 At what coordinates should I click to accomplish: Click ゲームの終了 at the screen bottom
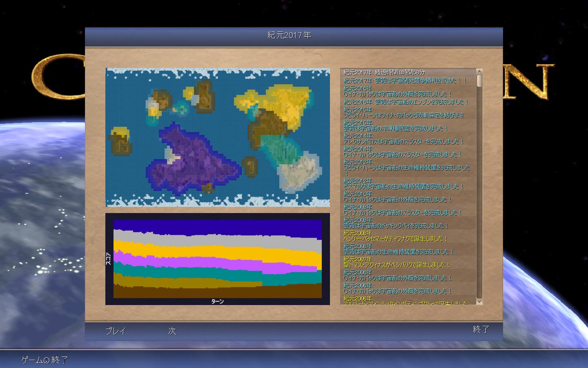click(45, 360)
